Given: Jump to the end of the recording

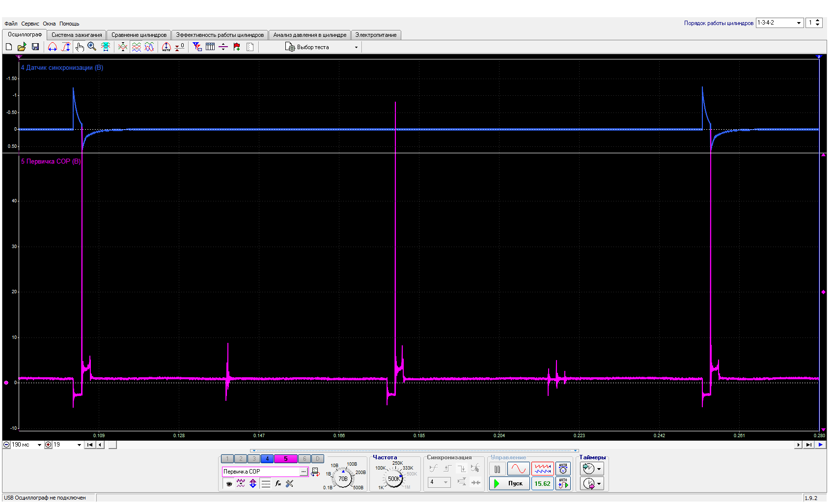Looking at the screenshot, I should 809,445.
